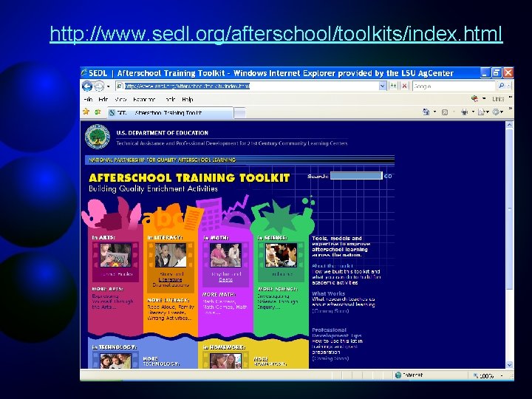Viewport: 532px width, 399px height.
Task: Click the page icon inside the address bar
Action: pyautogui.click(x=120, y=86)
